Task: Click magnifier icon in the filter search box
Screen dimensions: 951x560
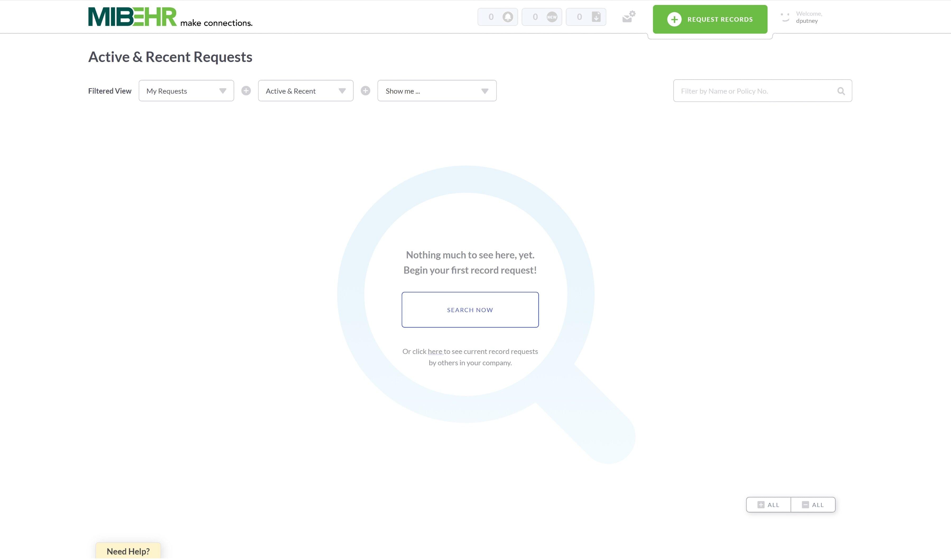Action: click(x=841, y=91)
